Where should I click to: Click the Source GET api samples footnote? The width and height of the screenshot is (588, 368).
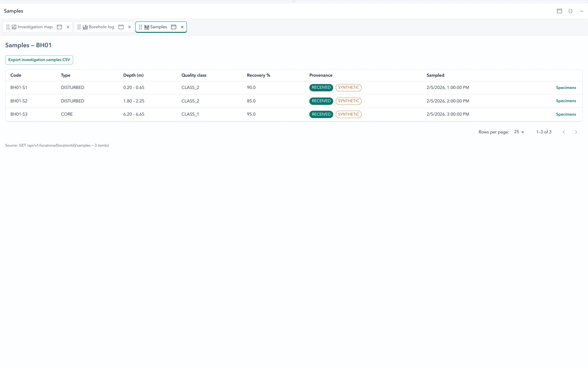[57, 146]
